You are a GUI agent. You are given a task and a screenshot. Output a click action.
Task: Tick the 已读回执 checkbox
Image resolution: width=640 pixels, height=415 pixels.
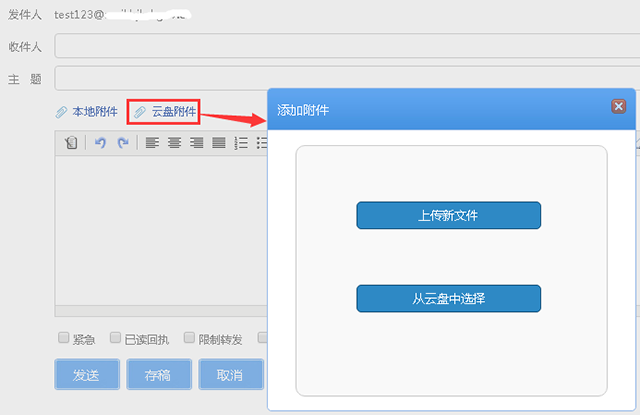[116, 338]
